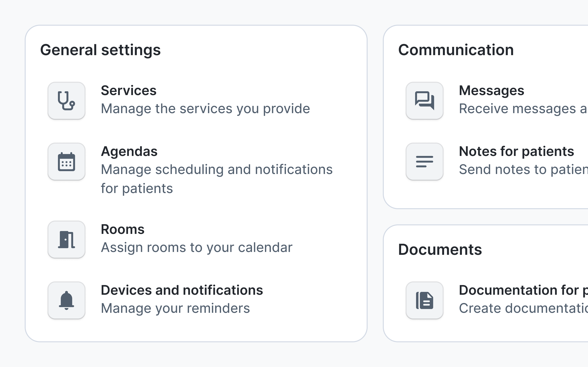This screenshot has width=588, height=367.
Task: Click "Manage the services you provide" text
Action: [x=205, y=108]
